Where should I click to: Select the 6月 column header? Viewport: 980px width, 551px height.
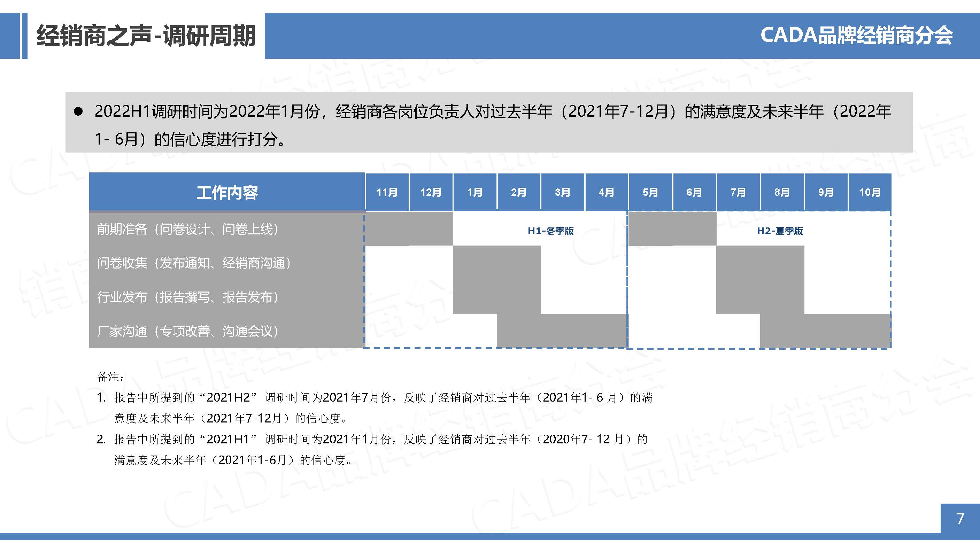[694, 192]
